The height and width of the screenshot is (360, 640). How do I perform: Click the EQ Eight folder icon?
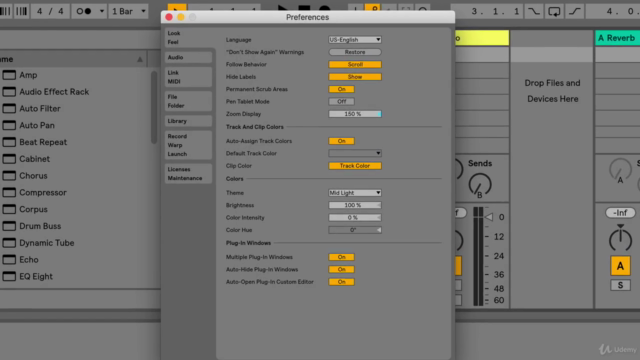[x=9, y=276]
